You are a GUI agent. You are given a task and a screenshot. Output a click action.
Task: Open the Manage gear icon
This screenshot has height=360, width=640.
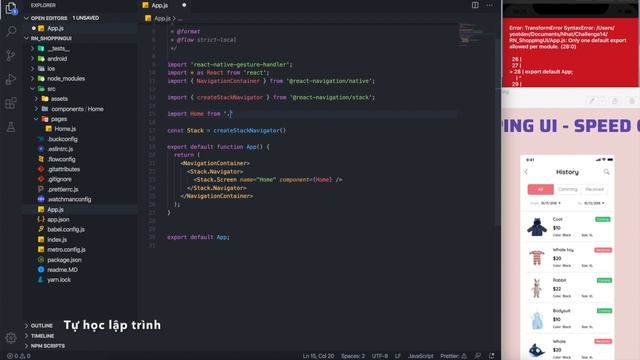(11, 338)
